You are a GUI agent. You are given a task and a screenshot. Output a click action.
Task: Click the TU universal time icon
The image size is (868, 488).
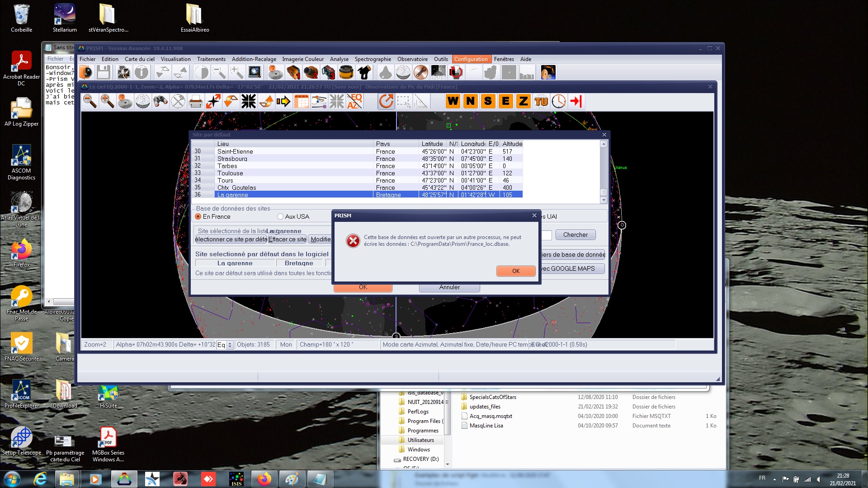541,101
